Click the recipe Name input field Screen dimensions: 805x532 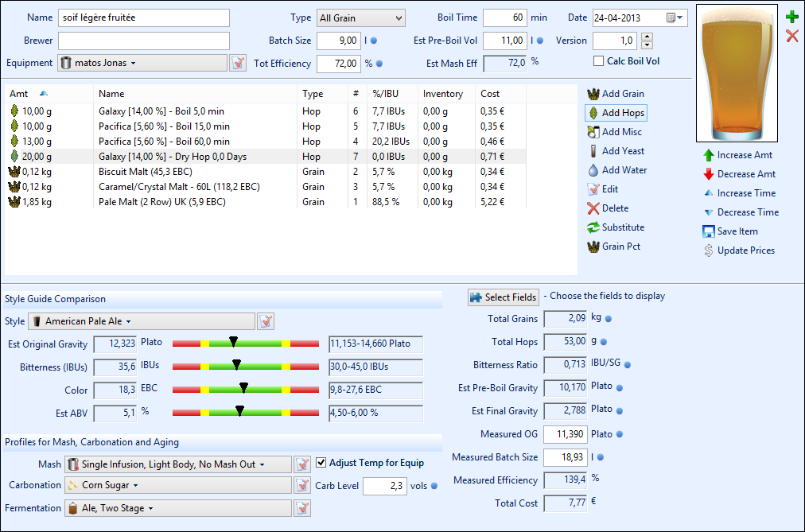tap(143, 17)
